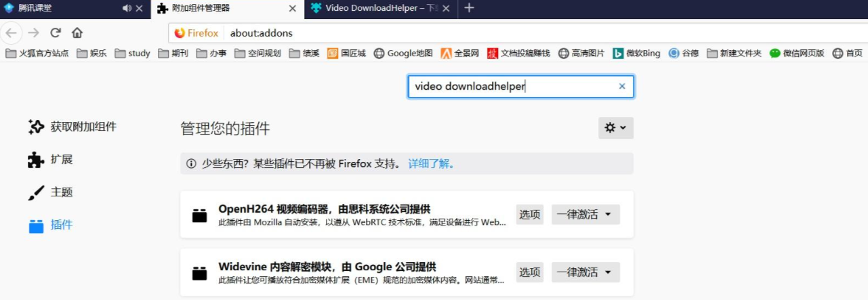868x300 pixels.
Task: Click the Firefox identity icon in address bar
Action: tap(197, 33)
